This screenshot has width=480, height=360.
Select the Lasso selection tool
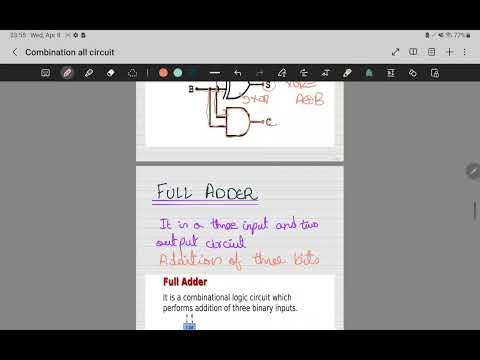pos(132,73)
